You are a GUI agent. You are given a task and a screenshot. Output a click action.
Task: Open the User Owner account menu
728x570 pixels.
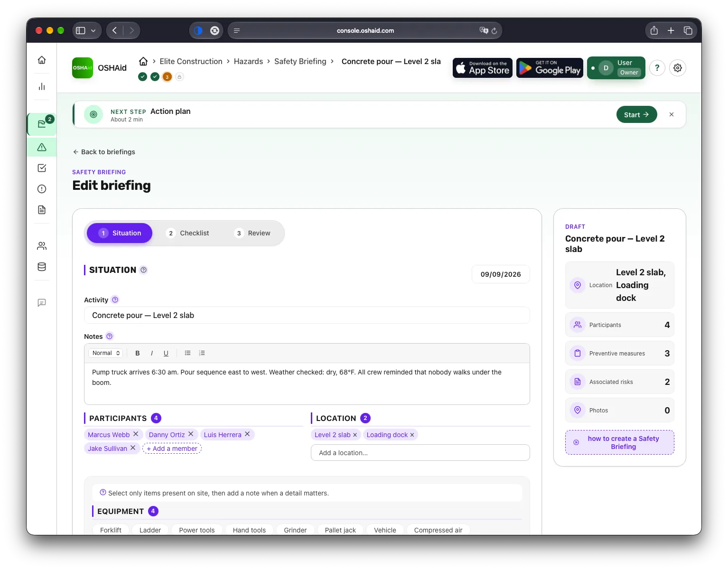pyautogui.click(x=616, y=68)
